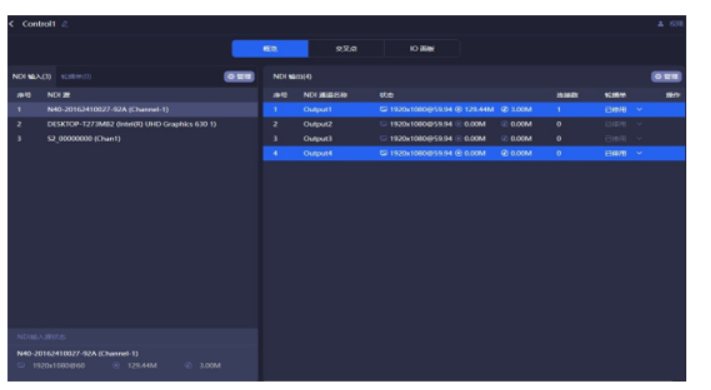The height and width of the screenshot is (390, 711).
Task: Open the playlist tab beside NDI inputs
Action: [x=76, y=77]
